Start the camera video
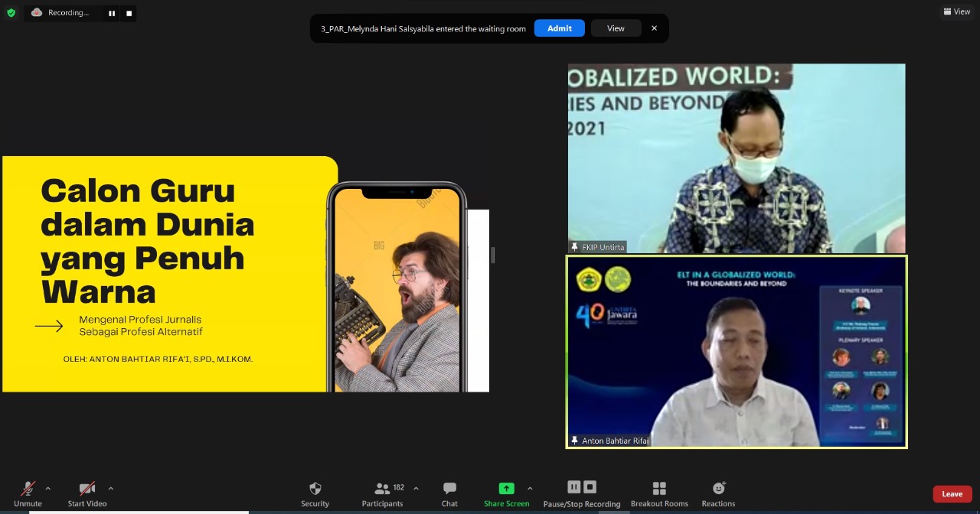 tap(87, 494)
